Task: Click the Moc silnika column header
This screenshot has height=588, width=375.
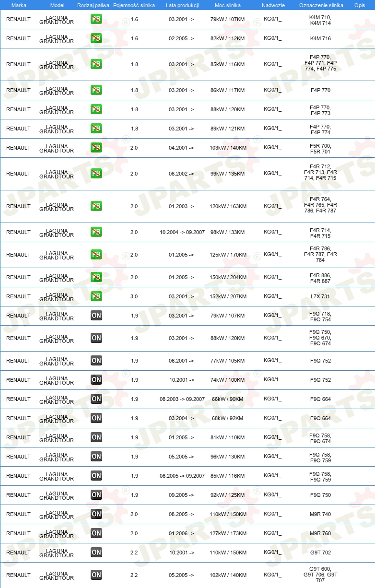Action: [x=227, y=5]
